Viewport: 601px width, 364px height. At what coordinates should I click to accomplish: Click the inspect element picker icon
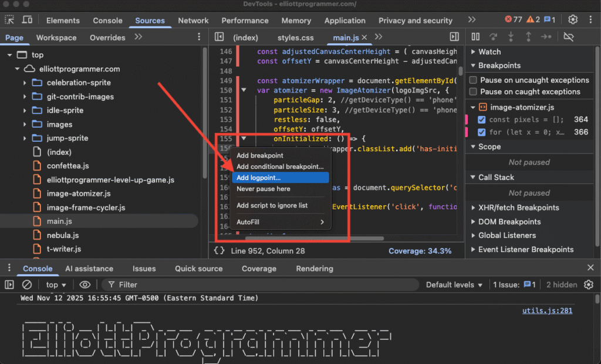[x=10, y=21]
